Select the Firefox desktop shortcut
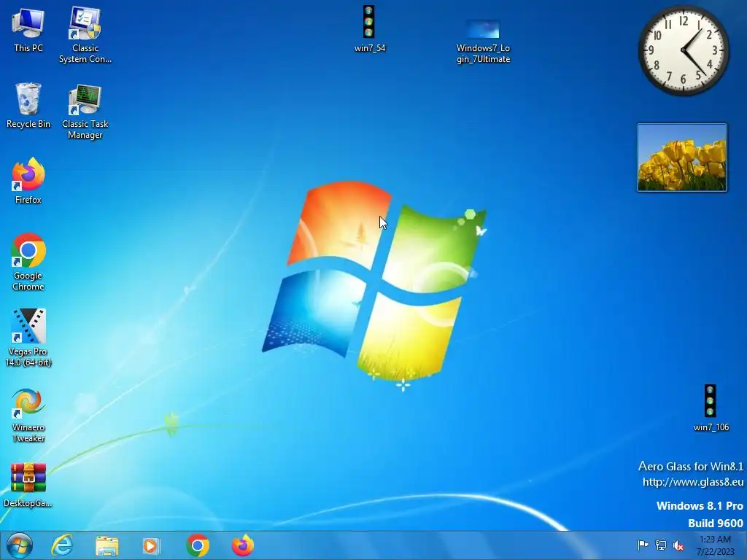747x560 pixels. point(28,181)
